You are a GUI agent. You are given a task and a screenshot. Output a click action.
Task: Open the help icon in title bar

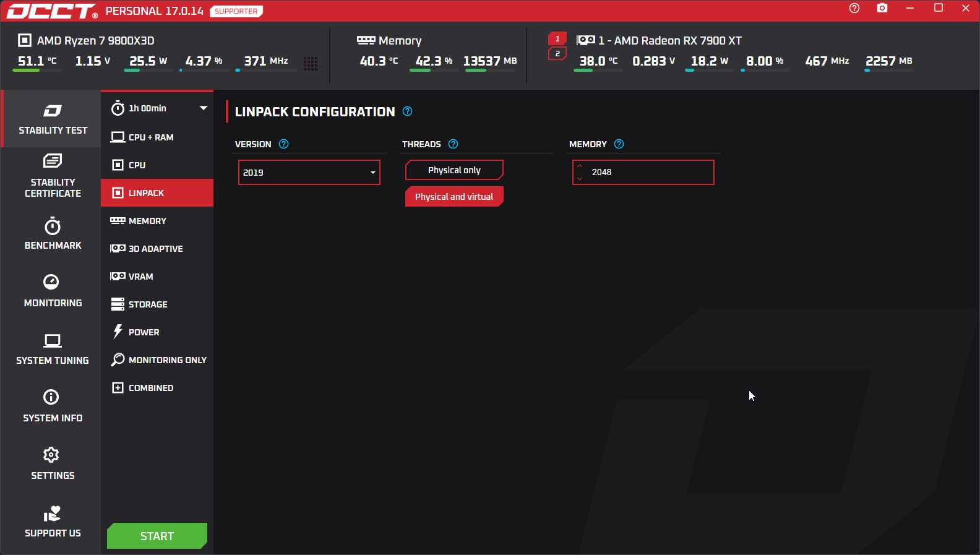click(x=854, y=8)
